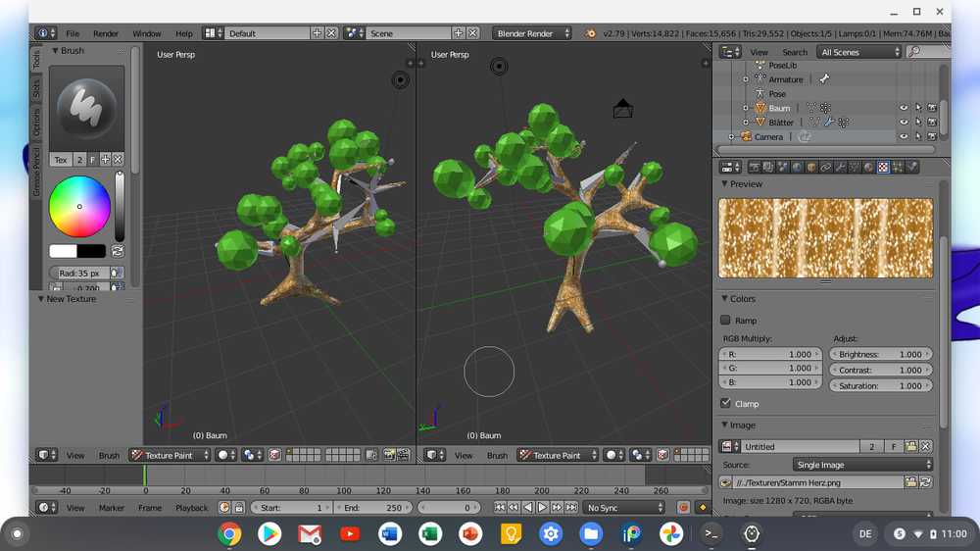Reload the Stamm Herz.png image file

tap(925, 482)
